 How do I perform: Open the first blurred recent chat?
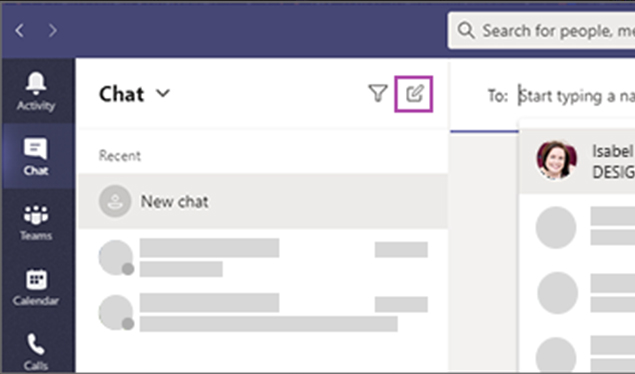263,257
